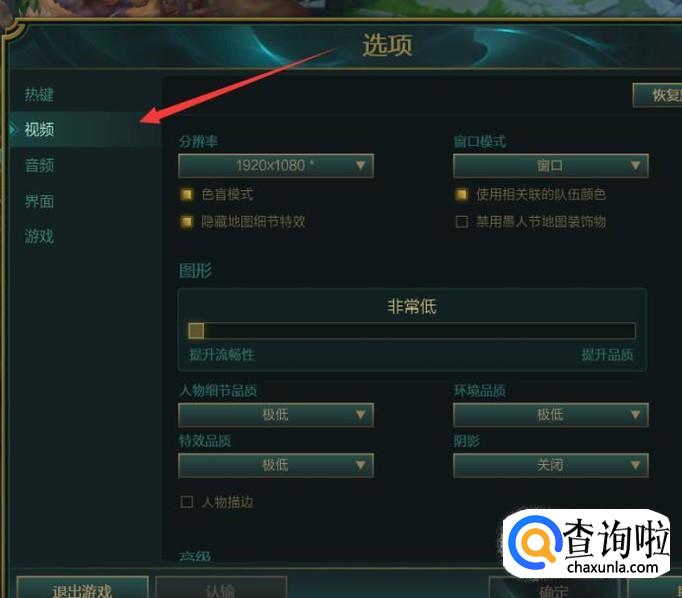Click the 退出游戏 exit game button
Image resolution: width=682 pixels, height=598 pixels.
[x=83, y=588]
